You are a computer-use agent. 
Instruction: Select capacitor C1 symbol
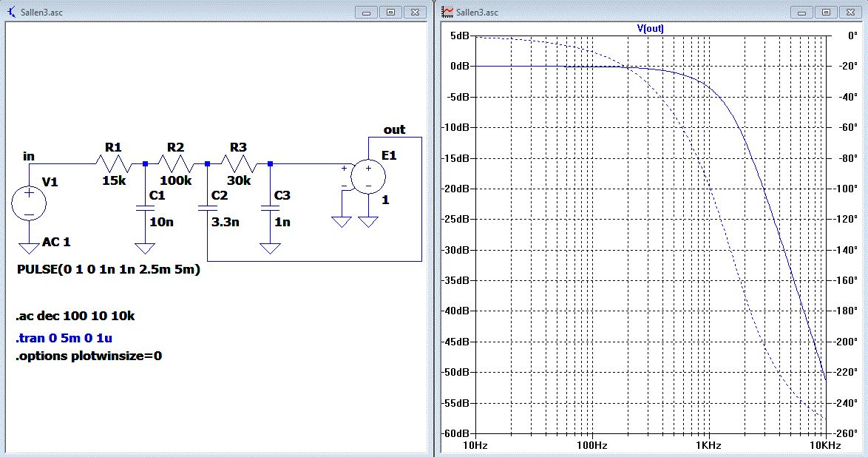[146, 209]
